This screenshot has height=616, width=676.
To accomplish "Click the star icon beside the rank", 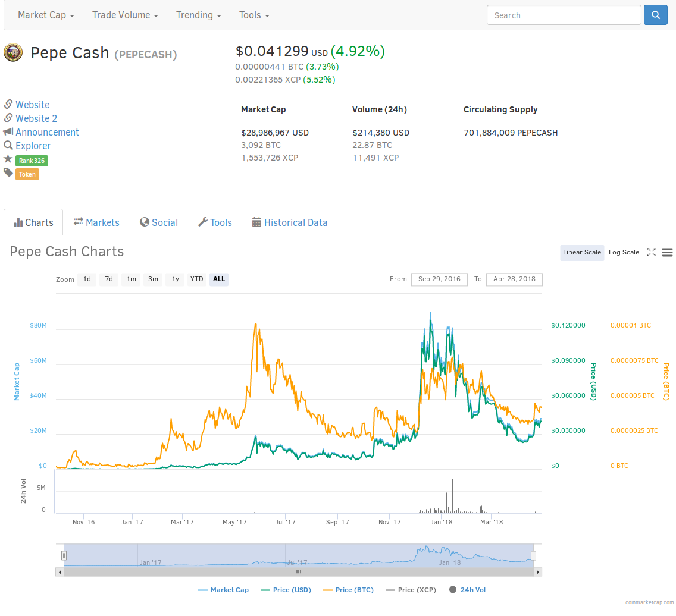I will tap(8, 159).
